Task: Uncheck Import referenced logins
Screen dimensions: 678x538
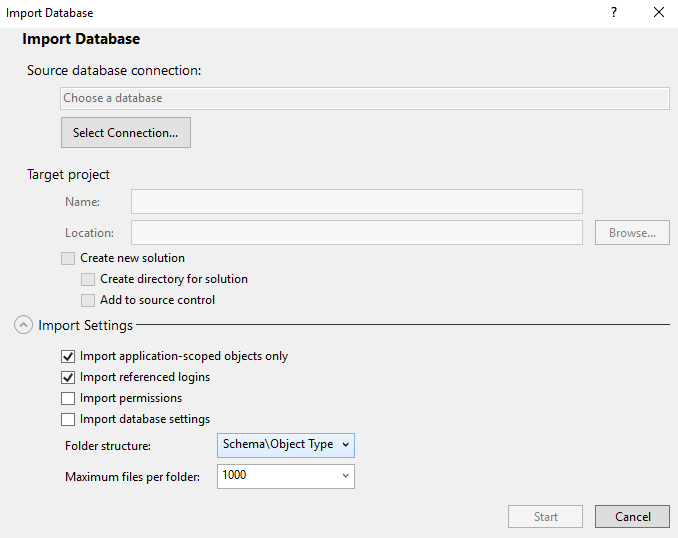Action: click(68, 378)
